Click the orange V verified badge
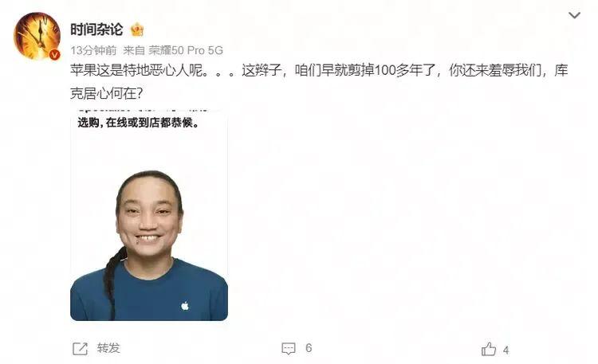The width and height of the screenshot is (598, 364). (55, 54)
